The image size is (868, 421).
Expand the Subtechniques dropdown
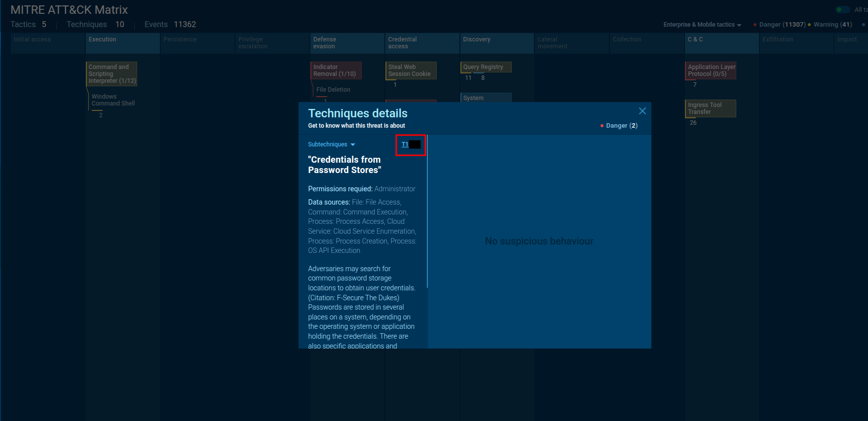331,144
